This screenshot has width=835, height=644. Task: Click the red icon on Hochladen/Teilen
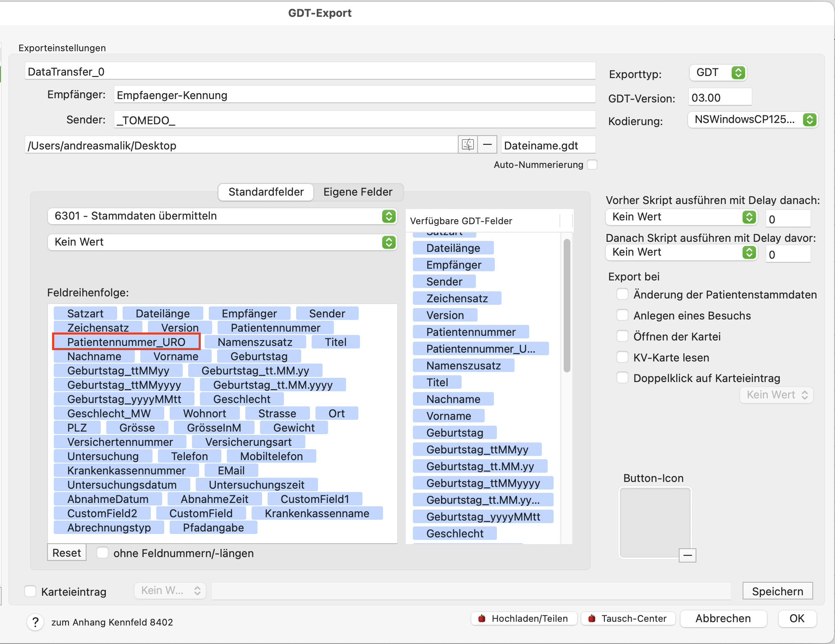click(x=482, y=618)
